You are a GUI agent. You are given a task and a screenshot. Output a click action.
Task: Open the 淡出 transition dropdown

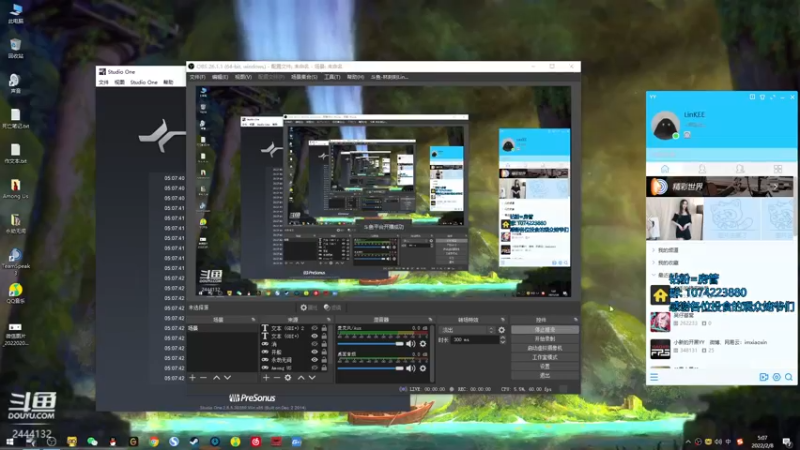point(467,330)
